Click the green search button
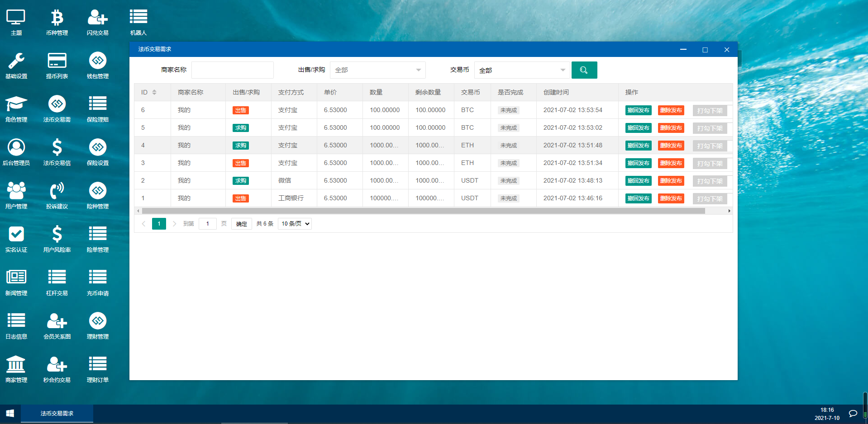This screenshot has height=424, width=868. pyautogui.click(x=584, y=70)
